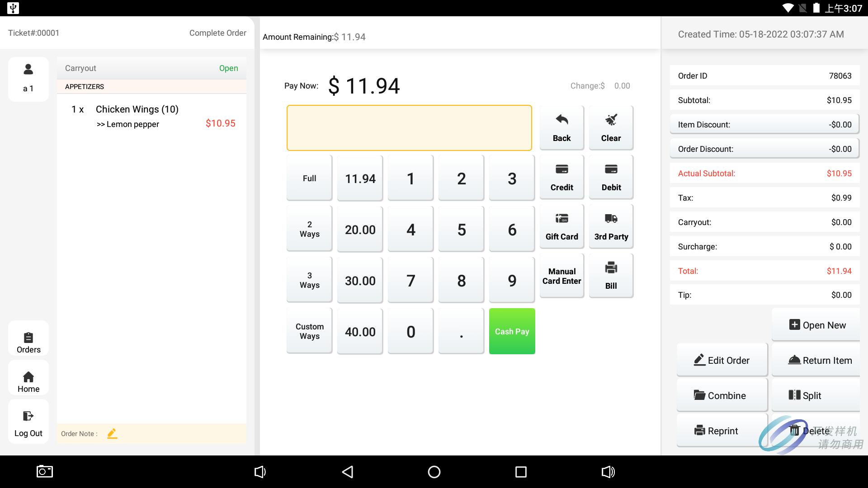
Task: Tap the 11.94 exact amount key
Action: tap(360, 178)
